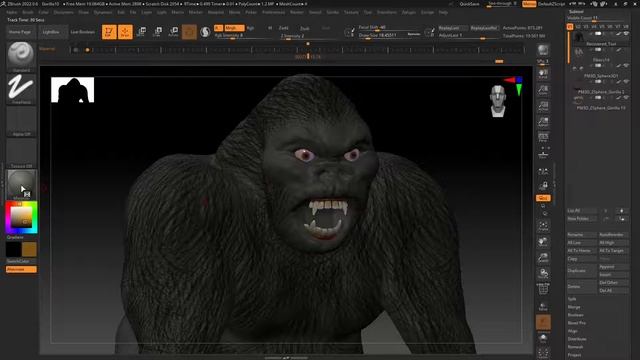Click the Solo icon in right shelf
The image size is (640, 360).
click(x=543, y=338)
